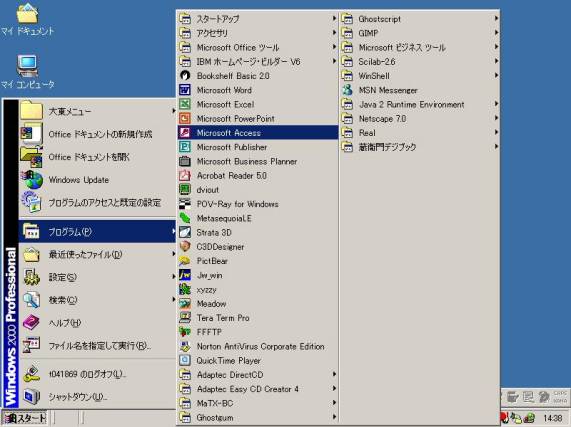Click the Acrobat Reader 5.0 icon
Image resolution: width=571 pixels, height=427 pixels.
coord(185,175)
